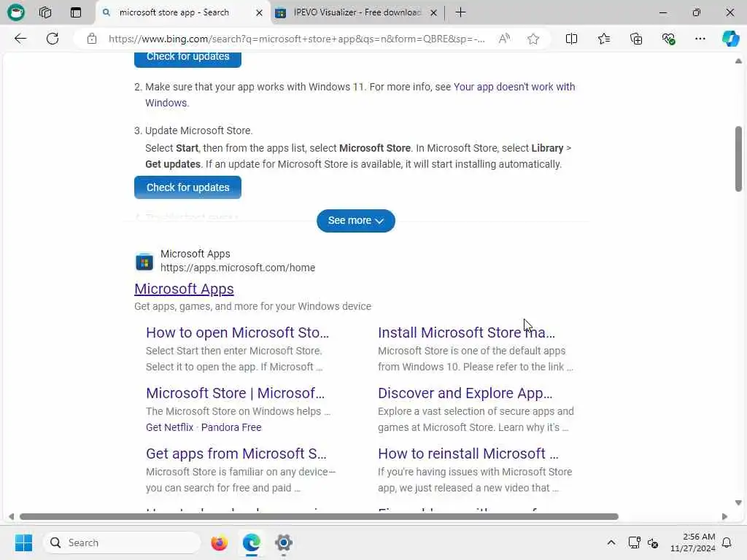Open volume muted tray icon

[653, 543]
